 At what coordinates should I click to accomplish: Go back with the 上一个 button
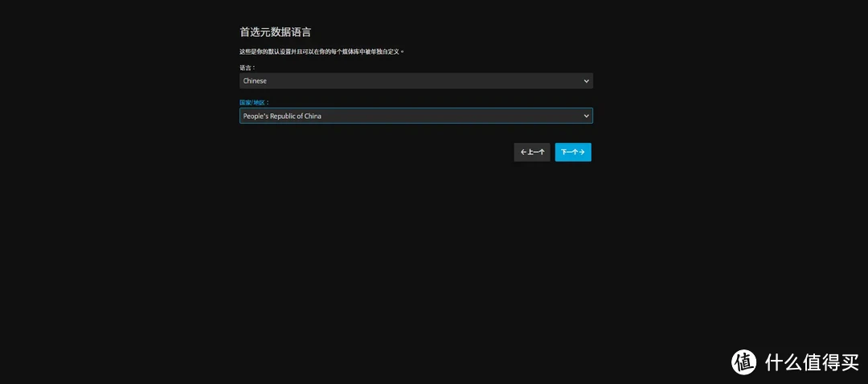coord(532,152)
